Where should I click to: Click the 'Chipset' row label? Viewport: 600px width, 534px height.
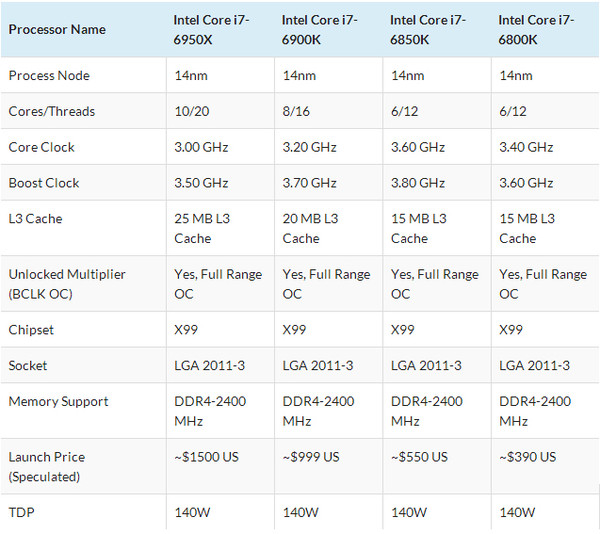click(31, 330)
